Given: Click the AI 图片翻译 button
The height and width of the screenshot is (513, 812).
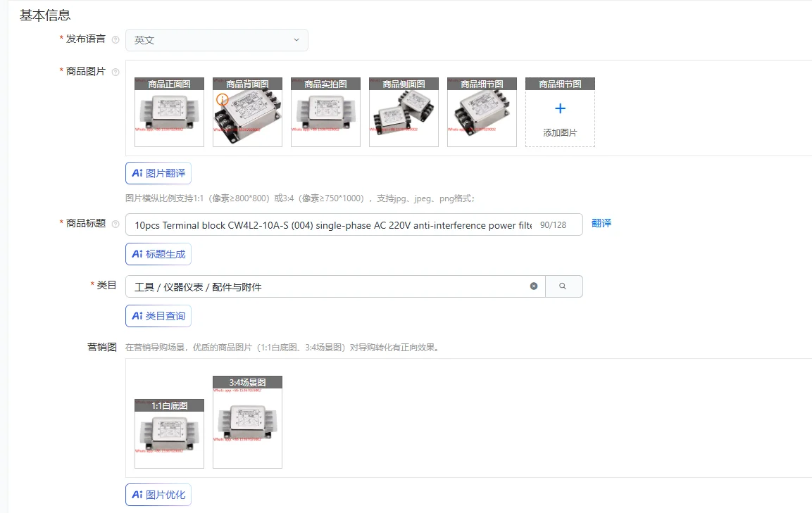Looking at the screenshot, I should [x=158, y=173].
